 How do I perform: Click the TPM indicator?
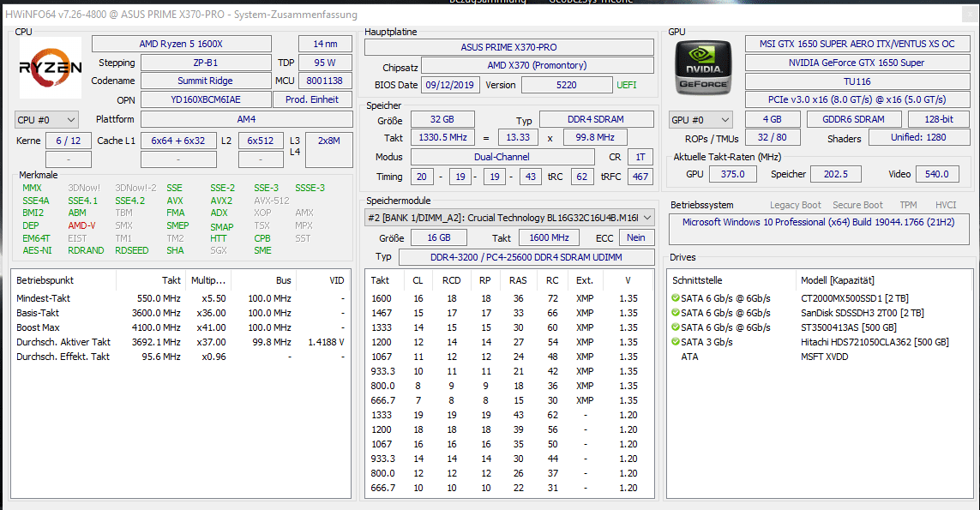pyautogui.click(x=908, y=205)
